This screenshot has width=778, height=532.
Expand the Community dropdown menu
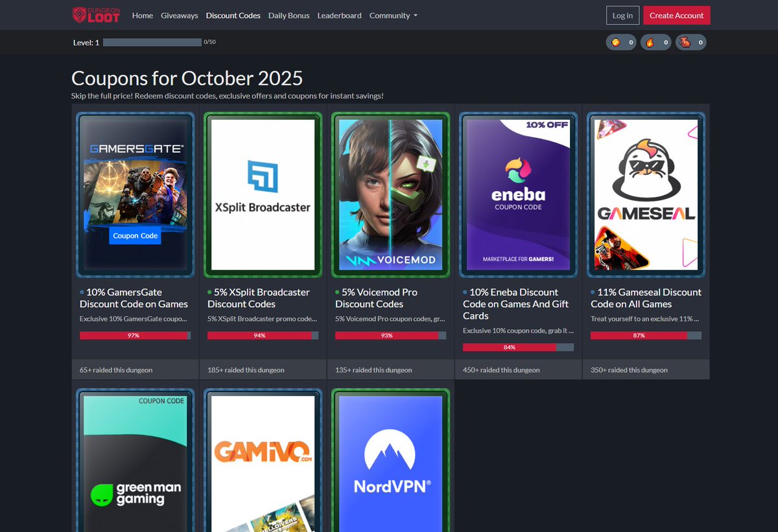coord(394,15)
